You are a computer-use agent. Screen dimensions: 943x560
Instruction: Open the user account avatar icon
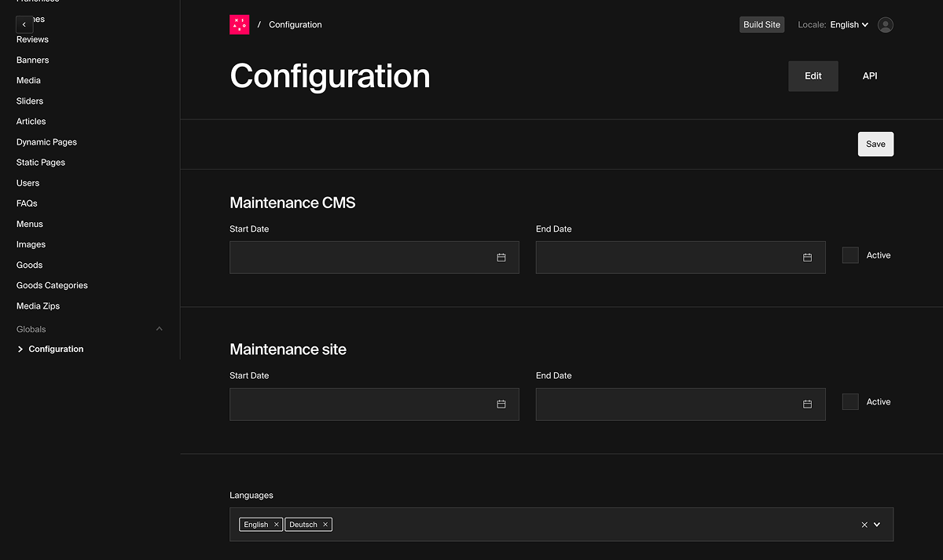click(885, 25)
